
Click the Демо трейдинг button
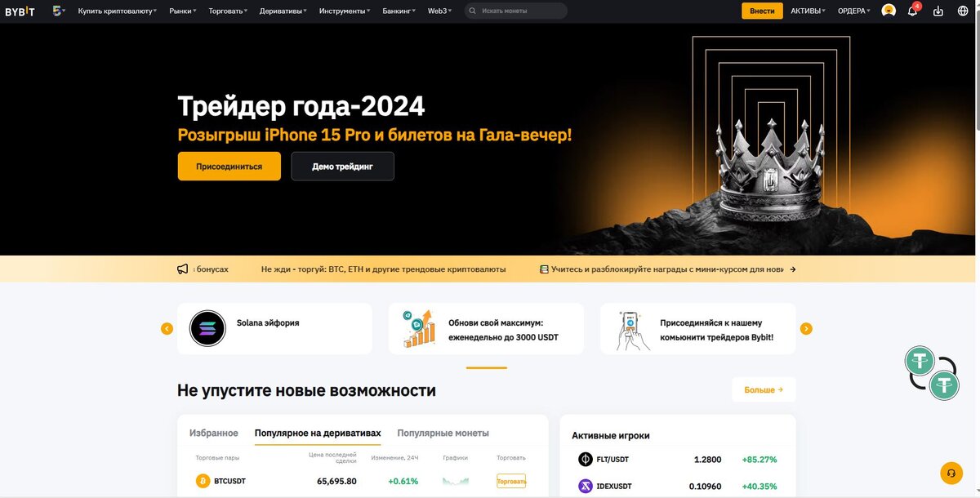pyautogui.click(x=342, y=166)
